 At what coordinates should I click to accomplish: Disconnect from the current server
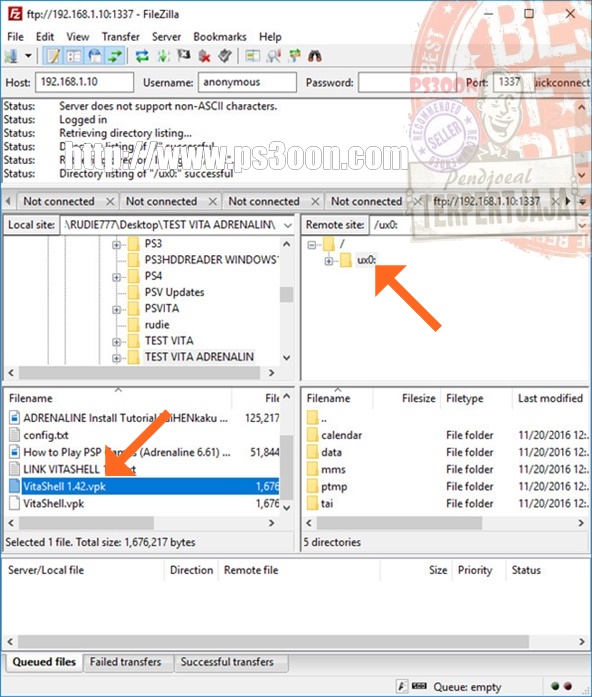point(204,56)
